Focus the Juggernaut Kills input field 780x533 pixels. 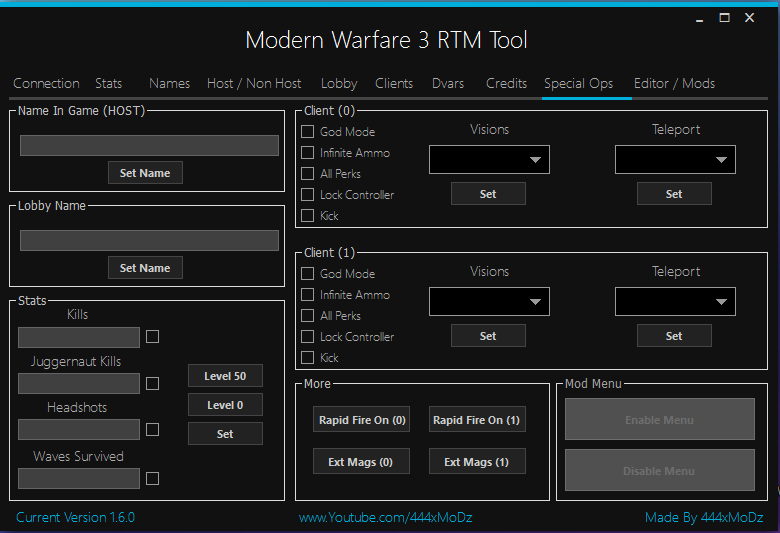(x=79, y=383)
